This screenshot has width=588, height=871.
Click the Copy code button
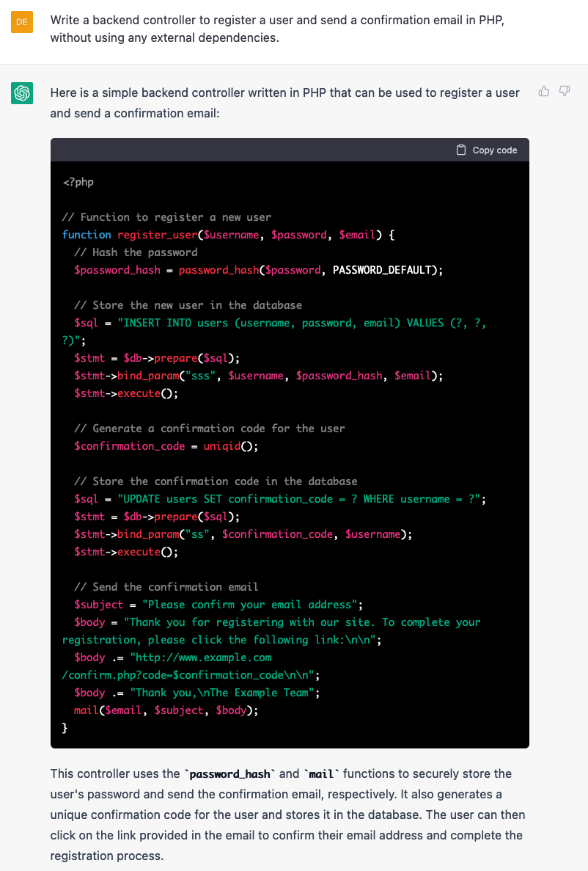pos(486,150)
